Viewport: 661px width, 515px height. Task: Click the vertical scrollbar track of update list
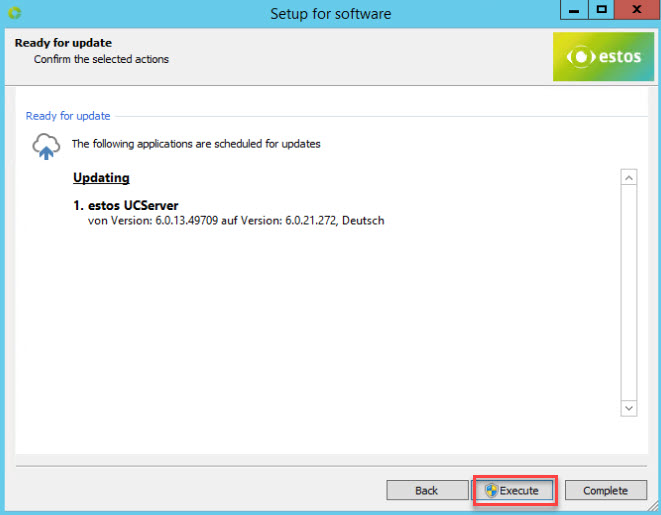pos(629,292)
